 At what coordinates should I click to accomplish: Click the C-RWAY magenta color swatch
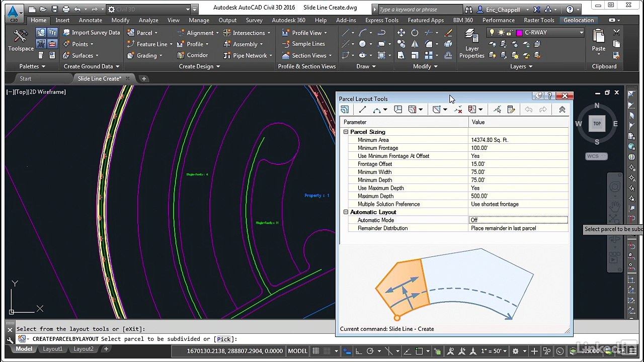(x=519, y=33)
